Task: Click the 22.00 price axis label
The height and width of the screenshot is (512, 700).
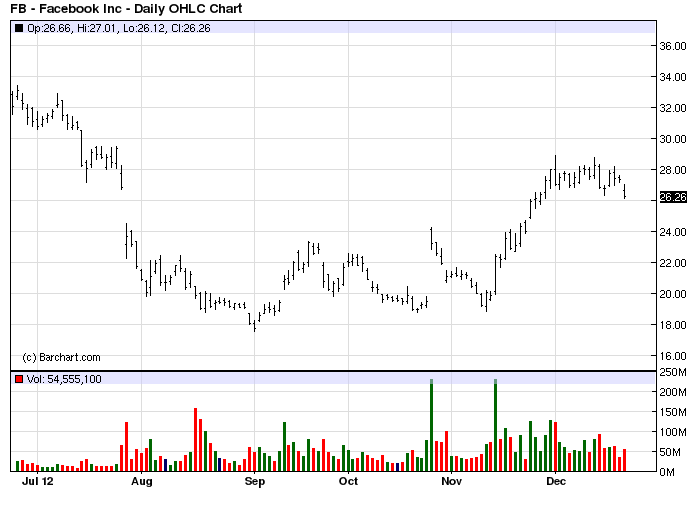Action: pyautogui.click(x=673, y=263)
